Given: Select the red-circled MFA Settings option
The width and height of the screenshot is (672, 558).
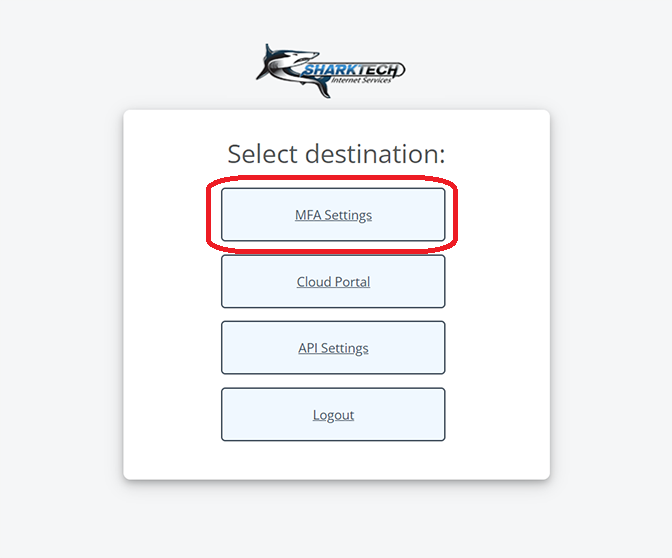Looking at the screenshot, I should 333,214.
